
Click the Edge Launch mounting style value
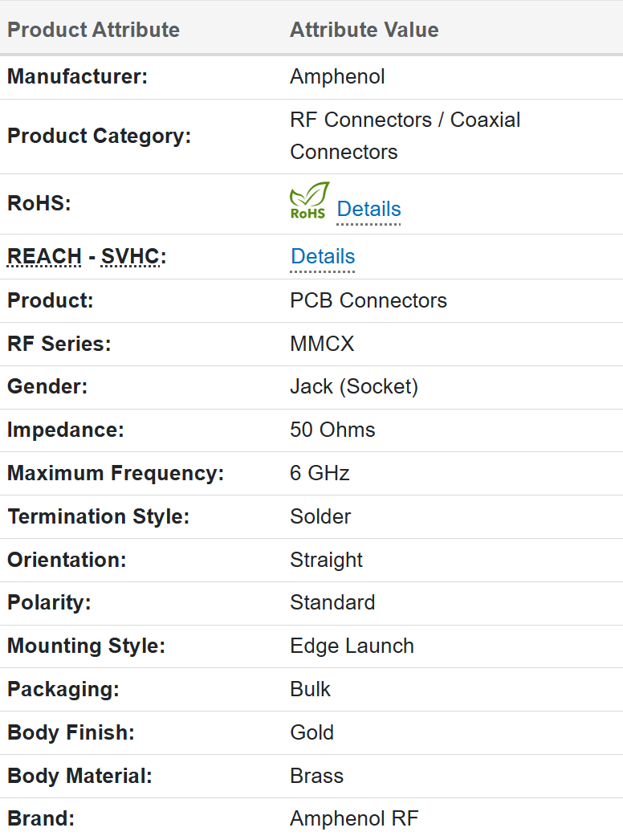[352, 646]
